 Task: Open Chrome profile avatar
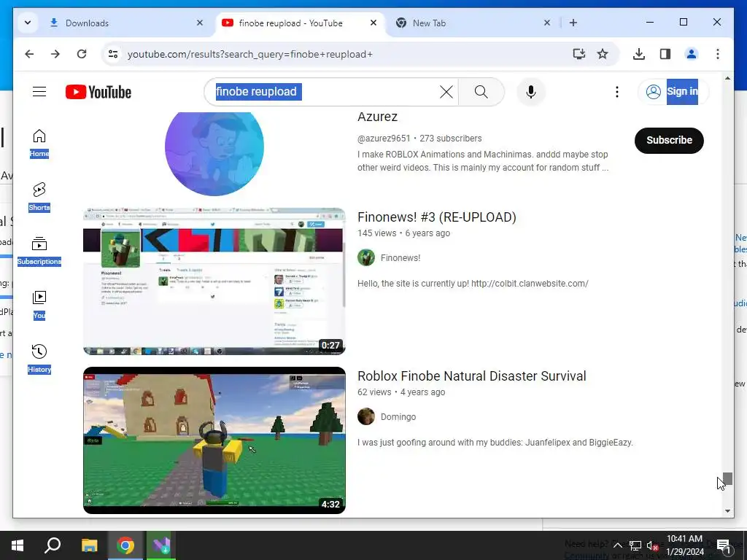pyautogui.click(x=692, y=54)
